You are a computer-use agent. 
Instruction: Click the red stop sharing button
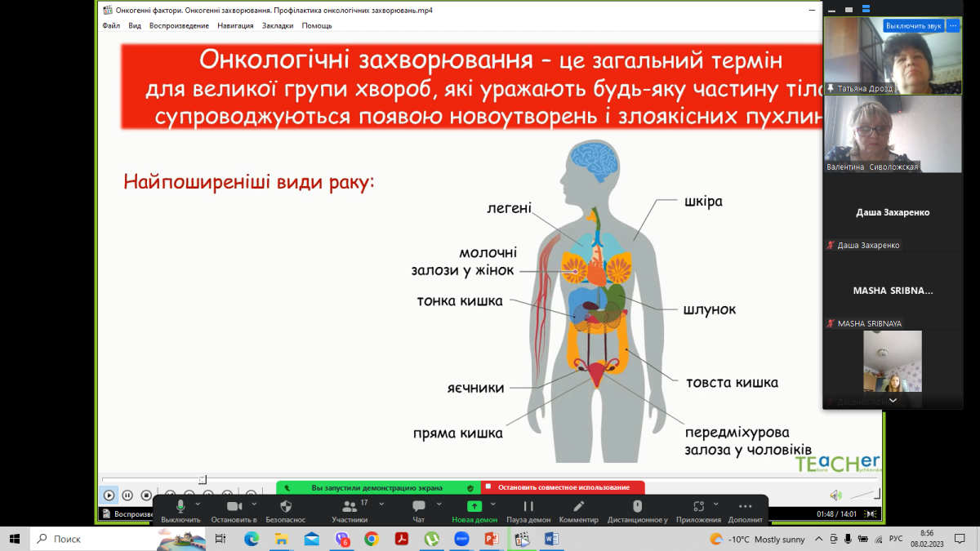click(563, 487)
